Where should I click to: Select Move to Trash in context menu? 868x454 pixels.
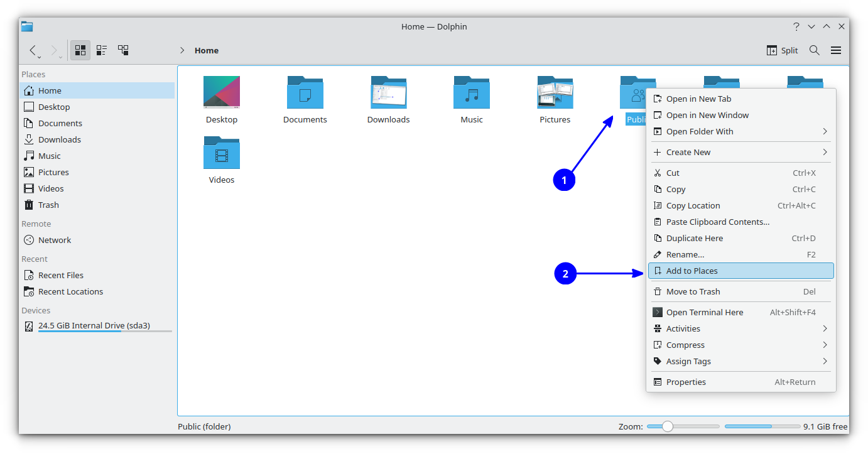(693, 291)
